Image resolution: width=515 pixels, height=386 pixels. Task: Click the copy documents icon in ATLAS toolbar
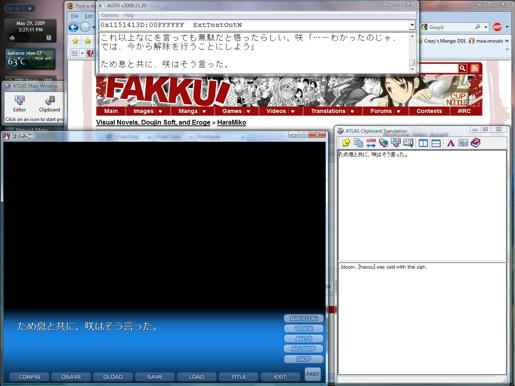click(x=358, y=143)
